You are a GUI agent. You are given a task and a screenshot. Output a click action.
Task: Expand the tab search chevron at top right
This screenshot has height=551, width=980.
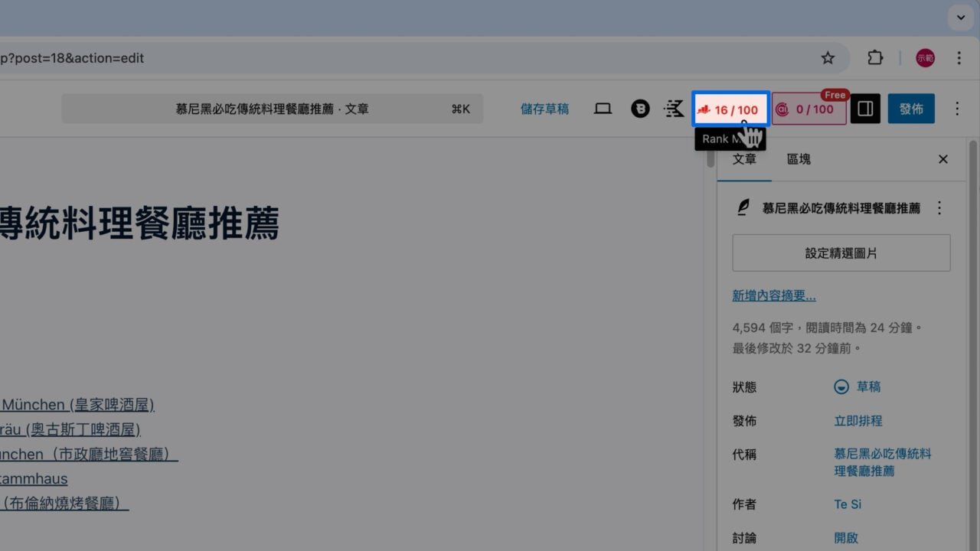click(960, 17)
